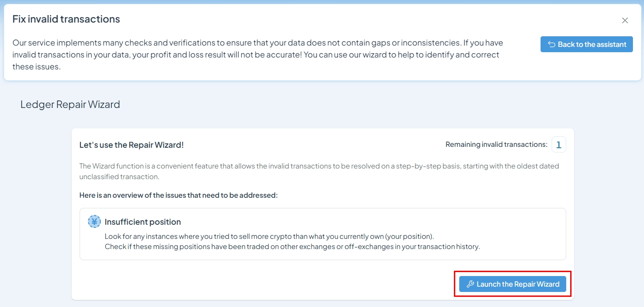Click the Back to the assistant button

[x=587, y=44]
